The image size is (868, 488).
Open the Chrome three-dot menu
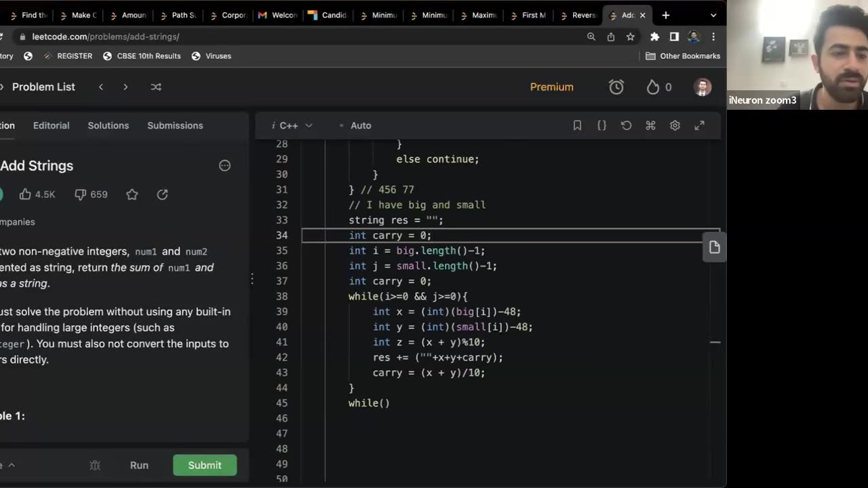click(x=713, y=37)
